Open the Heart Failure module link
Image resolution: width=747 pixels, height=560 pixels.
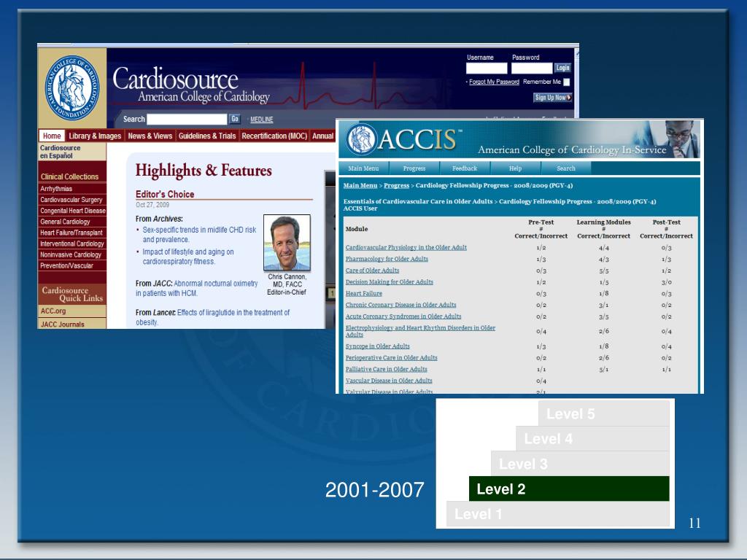[x=363, y=293]
